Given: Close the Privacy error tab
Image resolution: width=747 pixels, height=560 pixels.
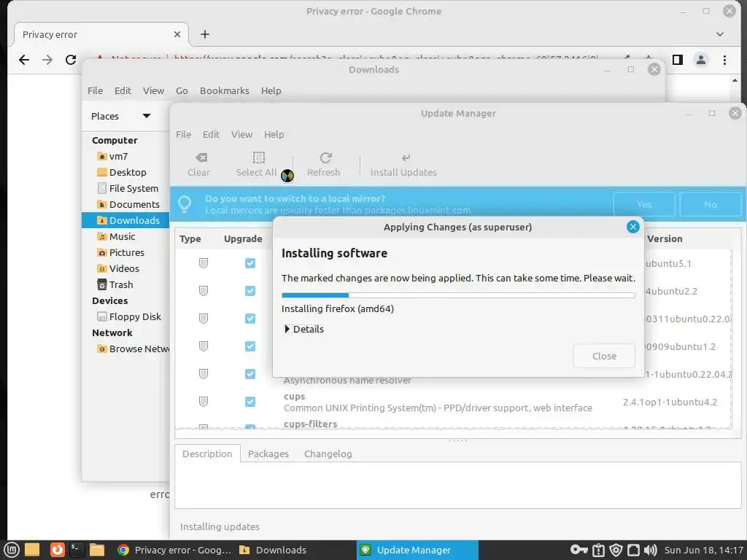Looking at the screenshot, I should click(177, 34).
